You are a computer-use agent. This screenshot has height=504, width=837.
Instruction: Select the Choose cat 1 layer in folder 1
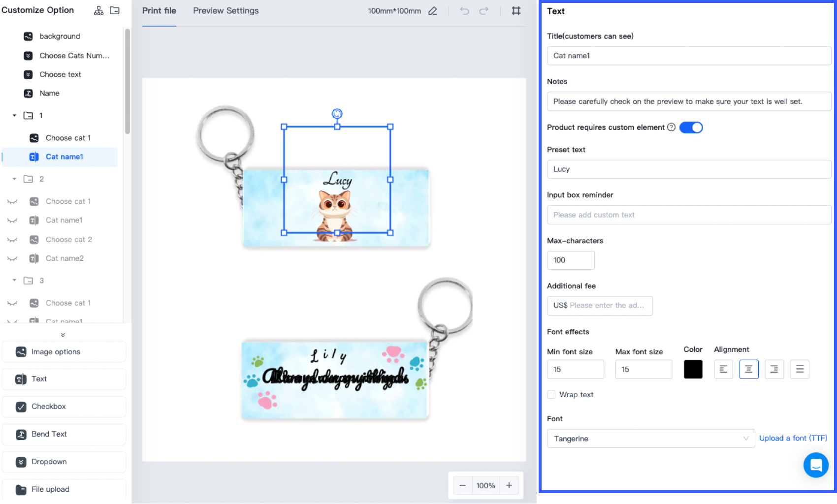point(60,138)
